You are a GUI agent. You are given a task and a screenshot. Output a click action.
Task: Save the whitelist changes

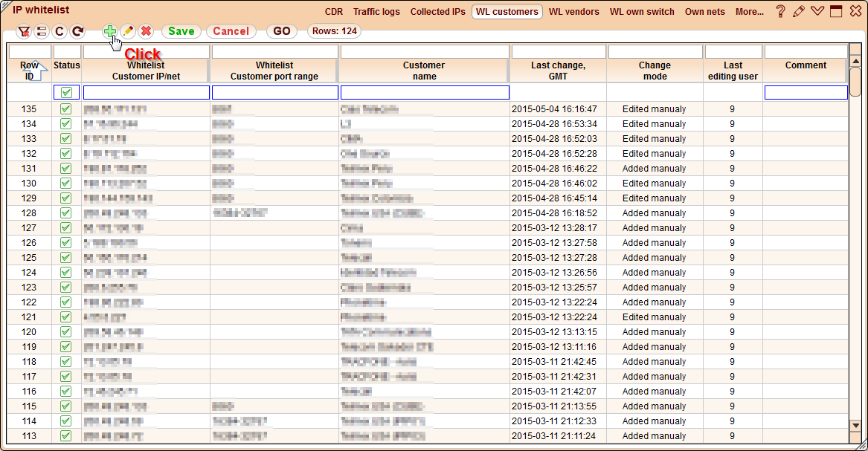[x=181, y=31]
